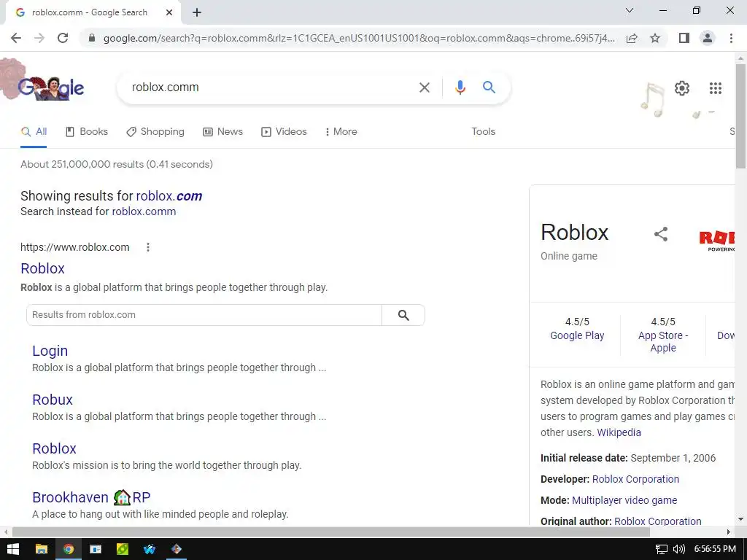747x560 pixels.
Task: Switch to the Shopping tab
Action: (155, 132)
